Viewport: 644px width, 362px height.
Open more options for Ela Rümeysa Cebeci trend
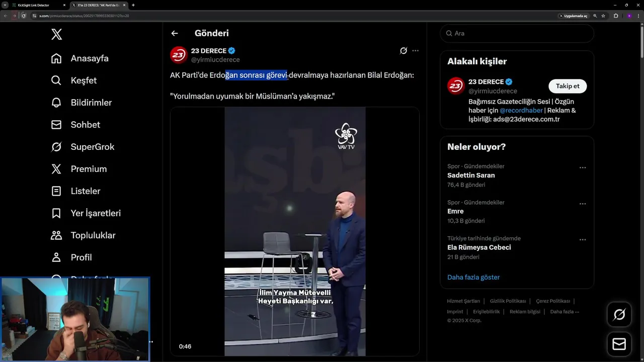(x=583, y=240)
